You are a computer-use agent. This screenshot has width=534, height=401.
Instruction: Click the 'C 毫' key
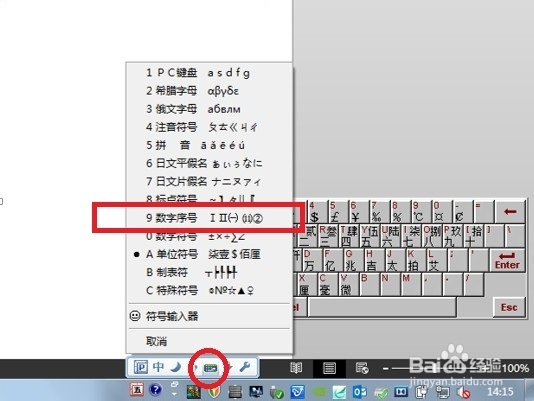(328, 284)
